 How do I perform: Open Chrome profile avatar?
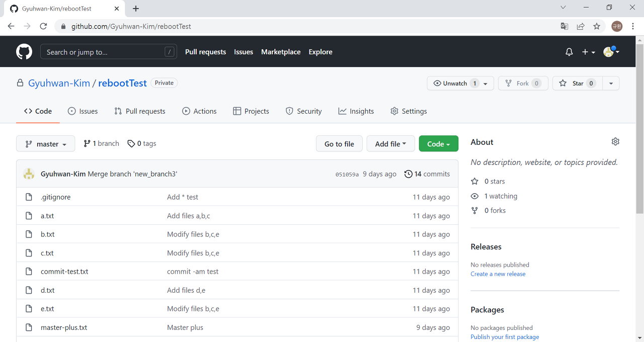[617, 26]
